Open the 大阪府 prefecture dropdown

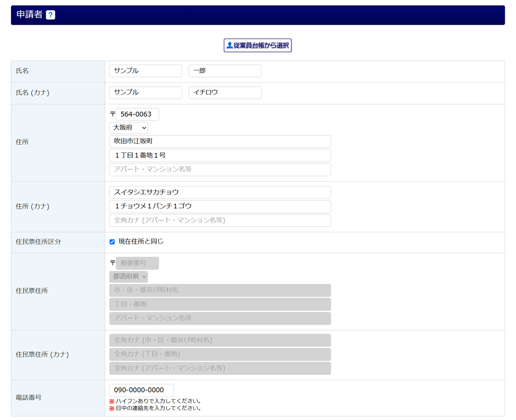pyautogui.click(x=128, y=128)
